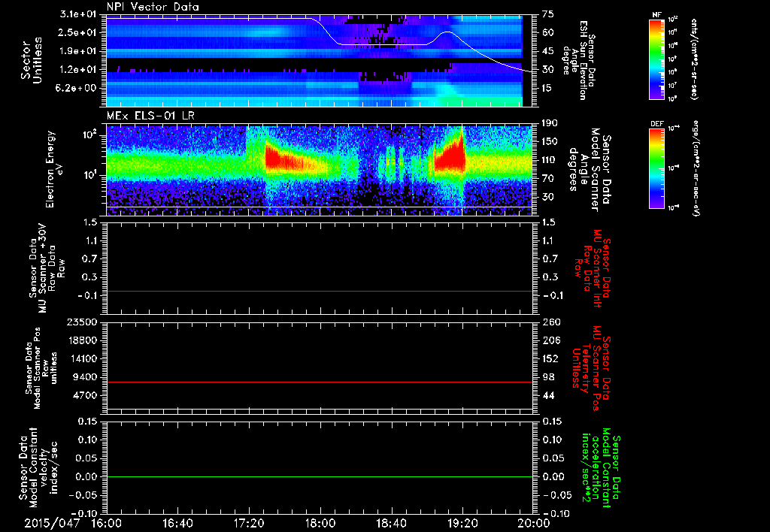Viewport: 770px width, 532px height.
Task: Click the "ergs/(cm**2-sr-sec-eV)" units label
Action: tap(696, 169)
